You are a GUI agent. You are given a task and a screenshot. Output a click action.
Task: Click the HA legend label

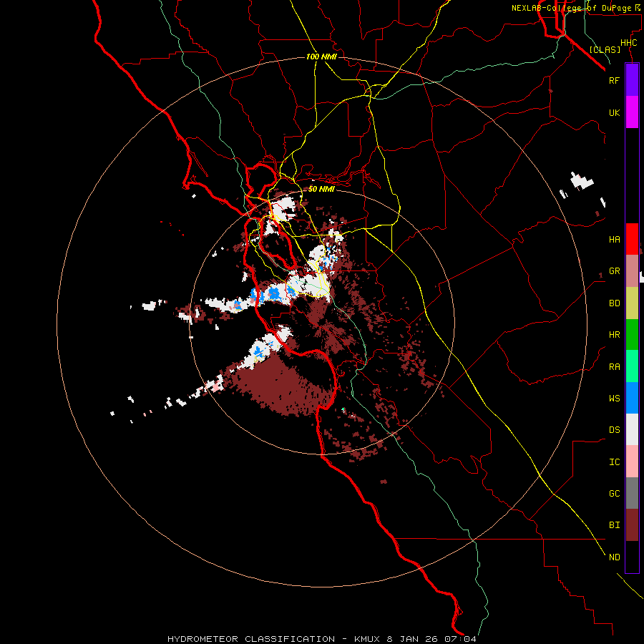click(614, 240)
